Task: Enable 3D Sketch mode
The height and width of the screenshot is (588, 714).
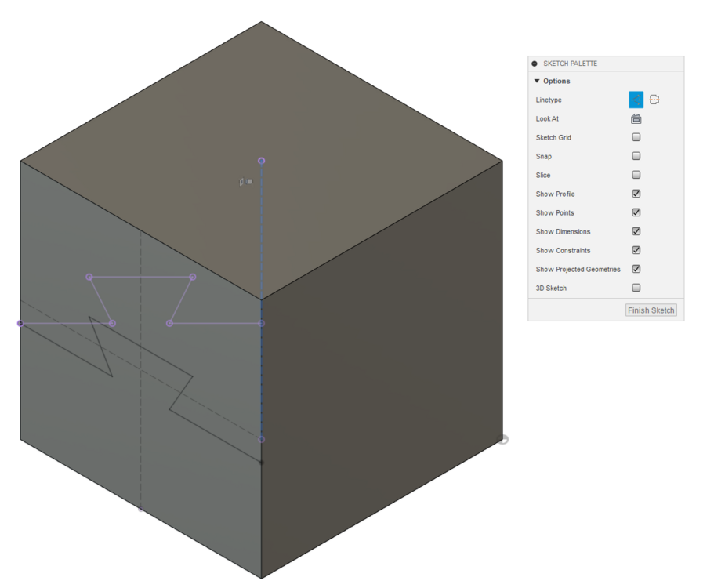Action: pyautogui.click(x=636, y=287)
